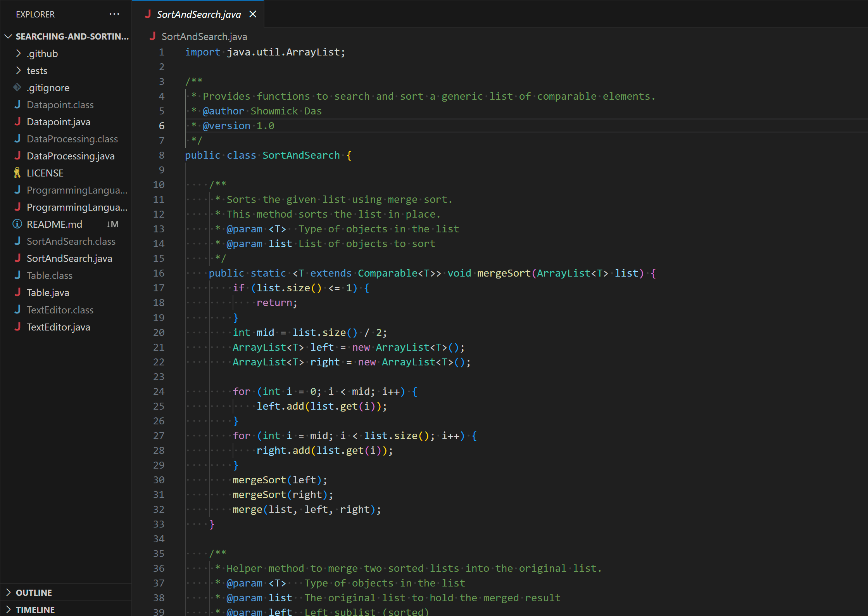Open the .github folder
The width and height of the screenshot is (868, 616).
point(42,54)
